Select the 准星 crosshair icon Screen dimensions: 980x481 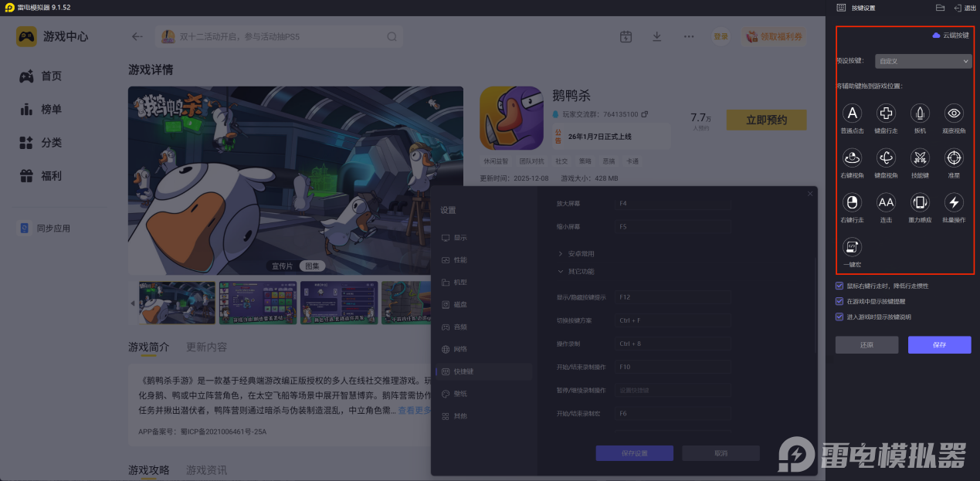pos(955,158)
